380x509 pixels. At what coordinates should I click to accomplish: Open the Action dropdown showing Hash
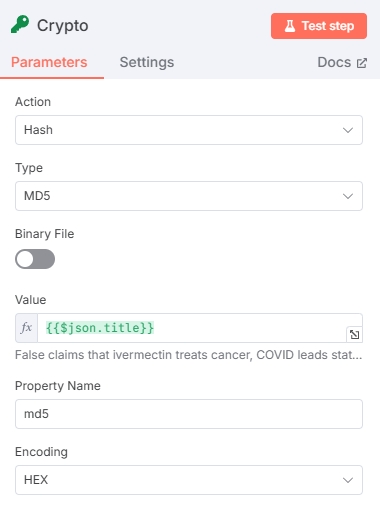pyautogui.click(x=189, y=130)
